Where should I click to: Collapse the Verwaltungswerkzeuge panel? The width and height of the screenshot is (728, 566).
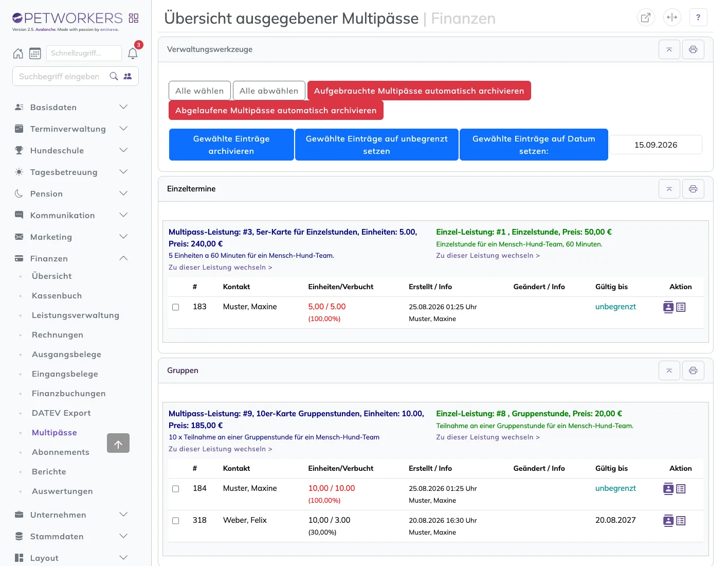[x=669, y=49]
